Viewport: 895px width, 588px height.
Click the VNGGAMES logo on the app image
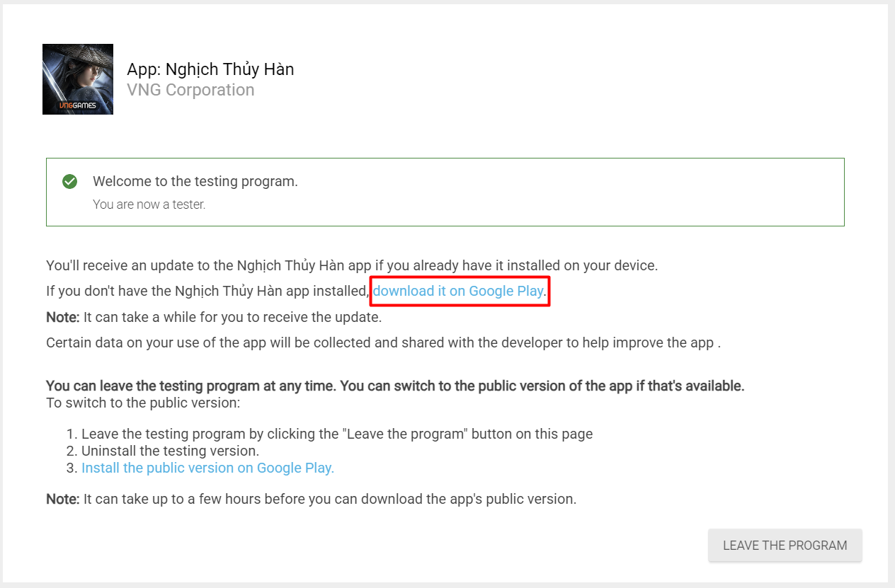tap(78, 105)
